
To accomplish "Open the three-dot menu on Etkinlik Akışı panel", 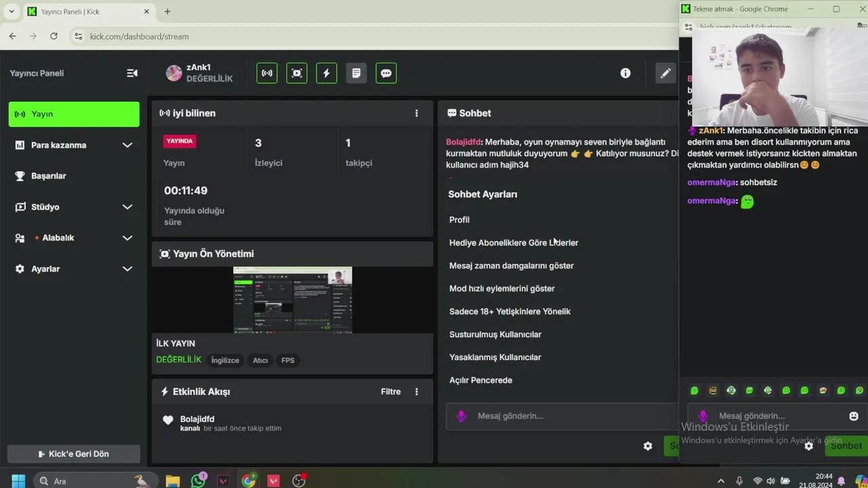I will point(416,392).
